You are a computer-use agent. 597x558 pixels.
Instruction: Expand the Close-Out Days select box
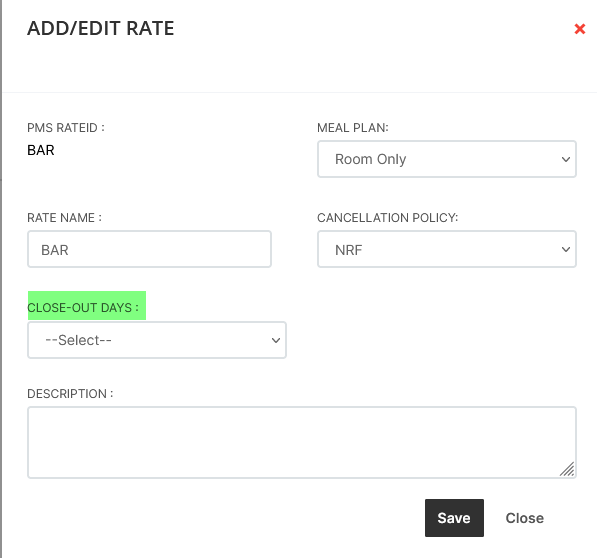(x=157, y=340)
